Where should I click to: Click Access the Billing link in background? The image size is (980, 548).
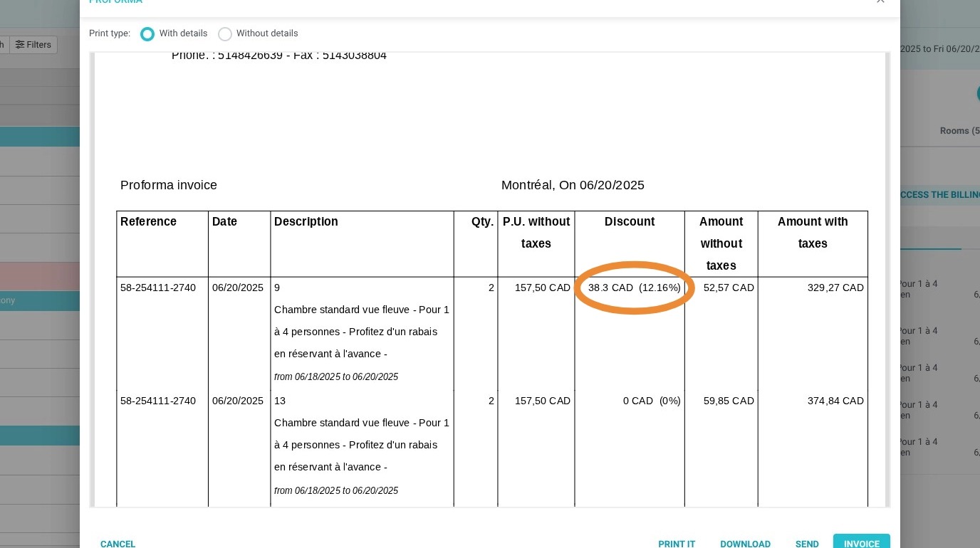pos(940,195)
